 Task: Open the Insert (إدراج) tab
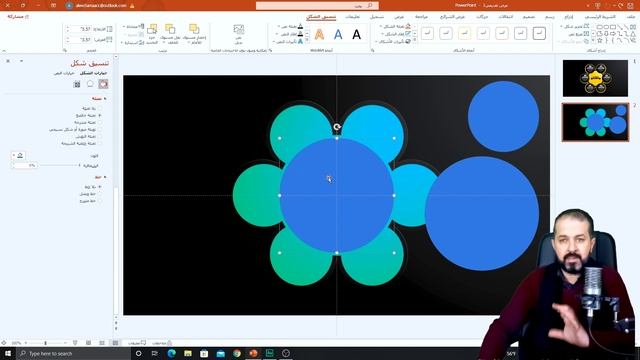pos(569,17)
